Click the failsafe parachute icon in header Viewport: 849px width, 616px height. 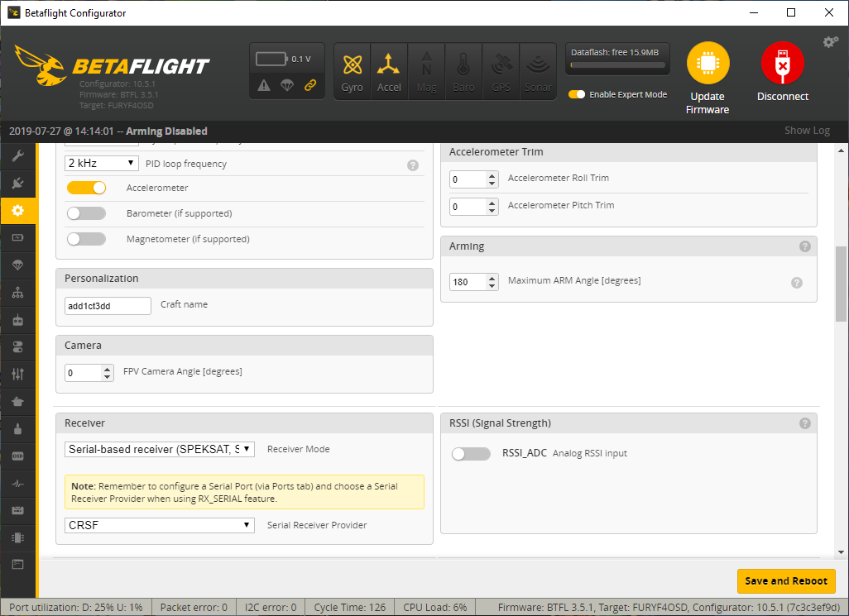point(287,85)
